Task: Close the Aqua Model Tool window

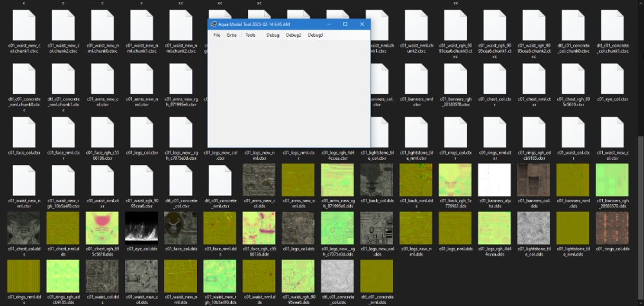Action: tap(361, 24)
